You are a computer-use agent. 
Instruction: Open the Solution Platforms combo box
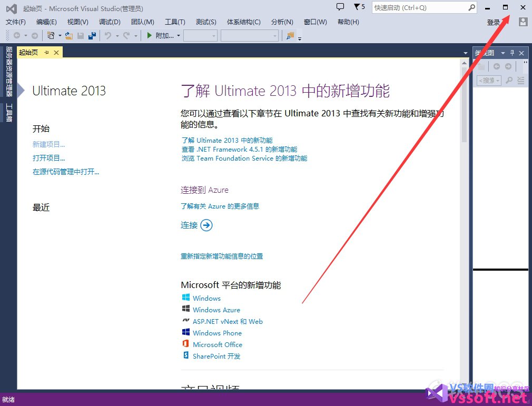pos(250,36)
